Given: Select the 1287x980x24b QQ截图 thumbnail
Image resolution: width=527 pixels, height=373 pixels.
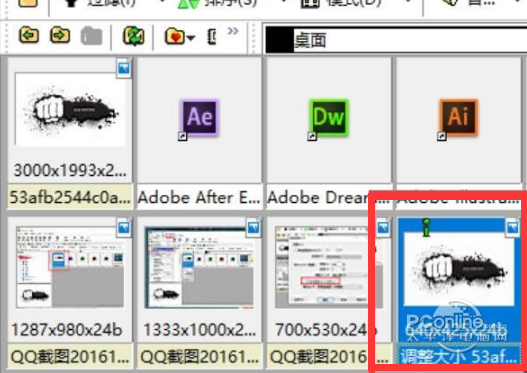Looking at the screenshot, I should pyautogui.click(x=70, y=267).
